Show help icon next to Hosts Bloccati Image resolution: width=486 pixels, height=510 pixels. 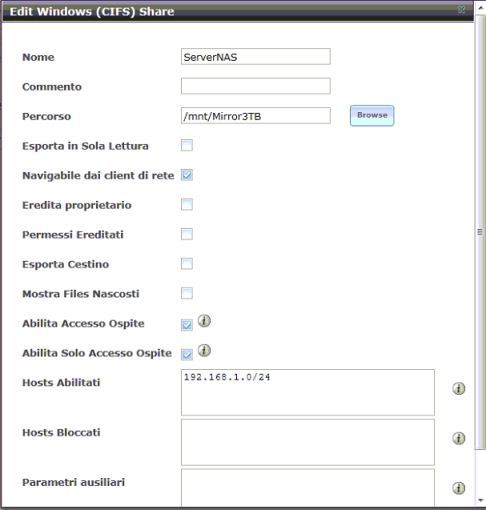459,438
